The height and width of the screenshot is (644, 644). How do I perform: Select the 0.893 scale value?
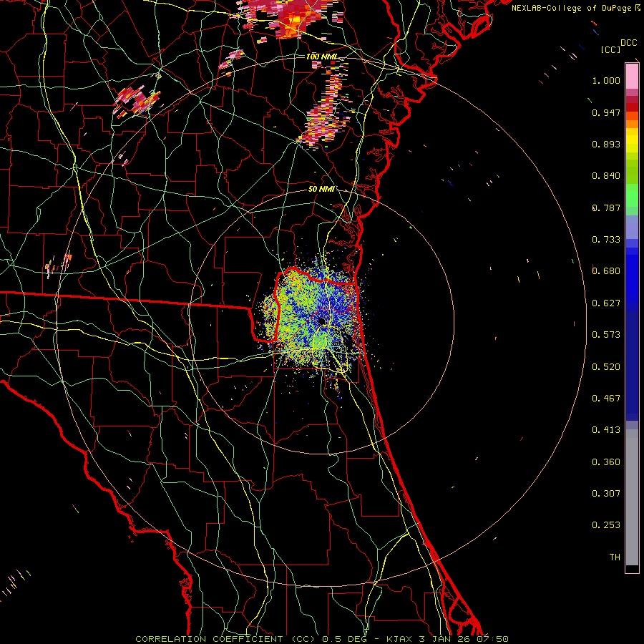pyautogui.click(x=606, y=144)
